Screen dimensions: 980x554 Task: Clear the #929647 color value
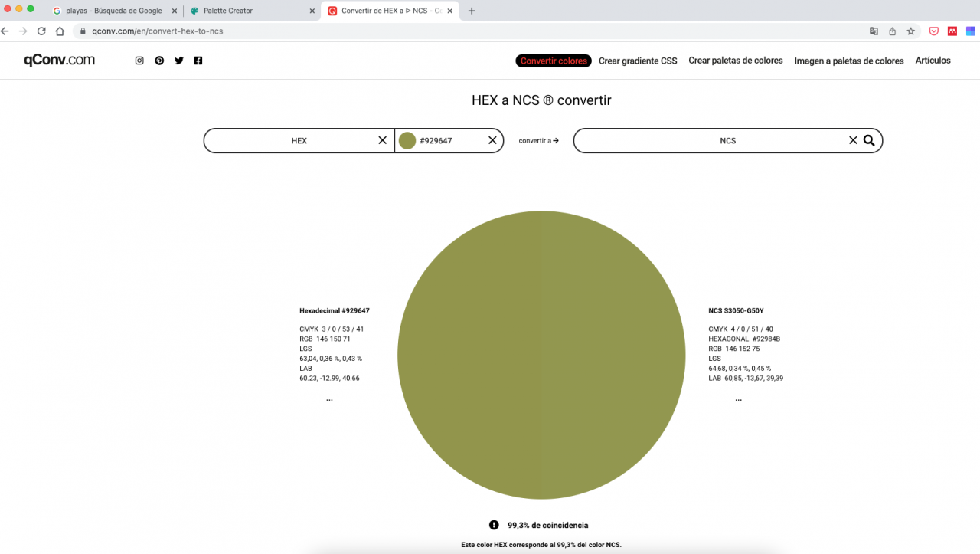492,140
